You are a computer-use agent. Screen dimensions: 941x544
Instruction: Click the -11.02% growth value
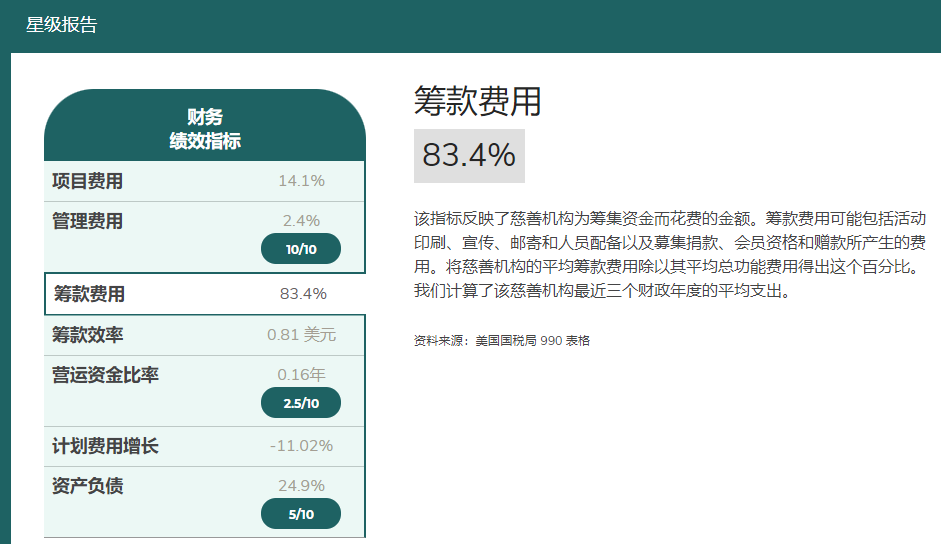click(301, 446)
